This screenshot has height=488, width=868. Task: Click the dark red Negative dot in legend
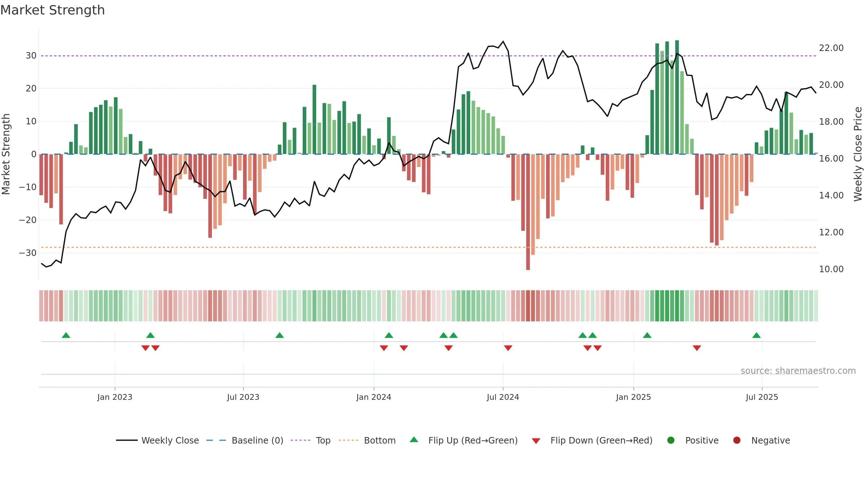tap(737, 440)
